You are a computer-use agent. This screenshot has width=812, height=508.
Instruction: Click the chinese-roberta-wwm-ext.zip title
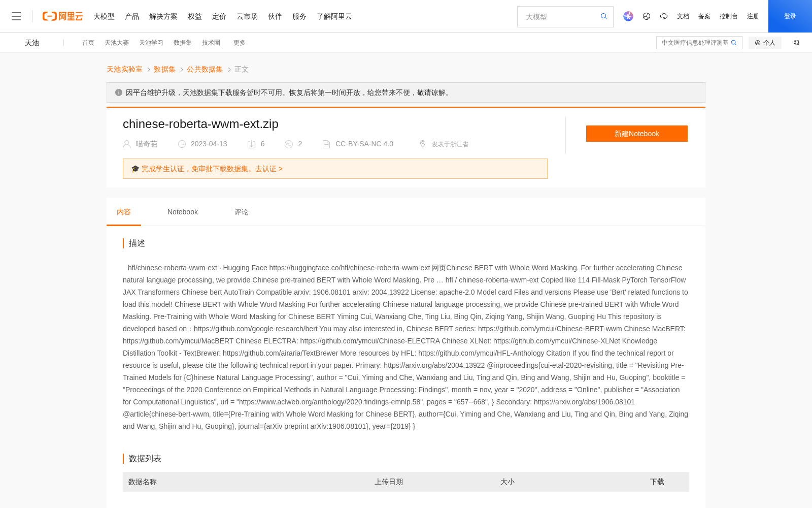(x=200, y=124)
